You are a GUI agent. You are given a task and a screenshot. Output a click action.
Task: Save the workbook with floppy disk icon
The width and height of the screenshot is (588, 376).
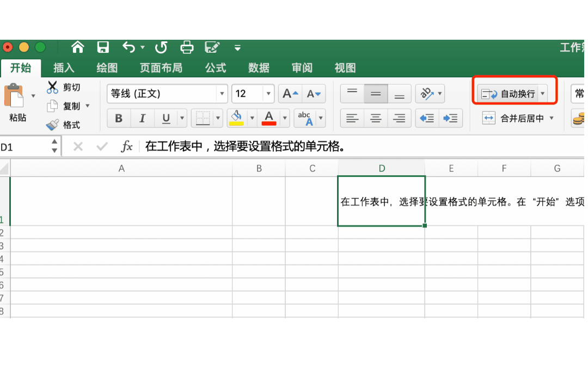coord(103,47)
